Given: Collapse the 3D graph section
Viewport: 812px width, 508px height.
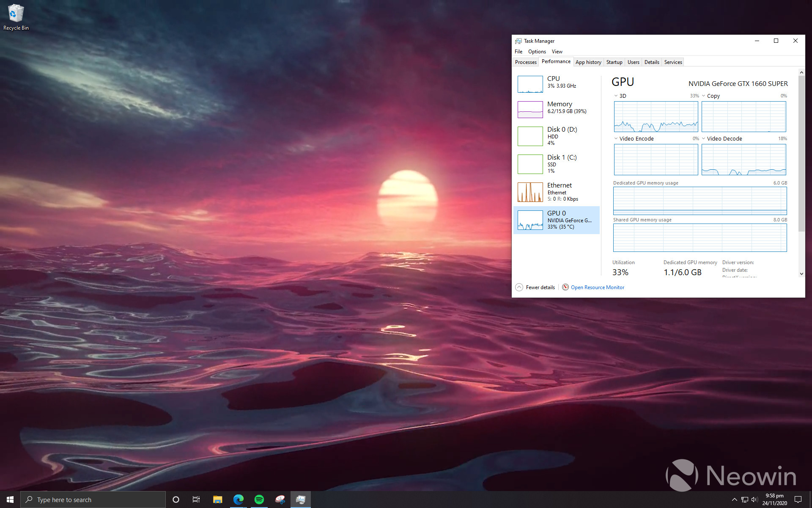Looking at the screenshot, I should pyautogui.click(x=616, y=96).
